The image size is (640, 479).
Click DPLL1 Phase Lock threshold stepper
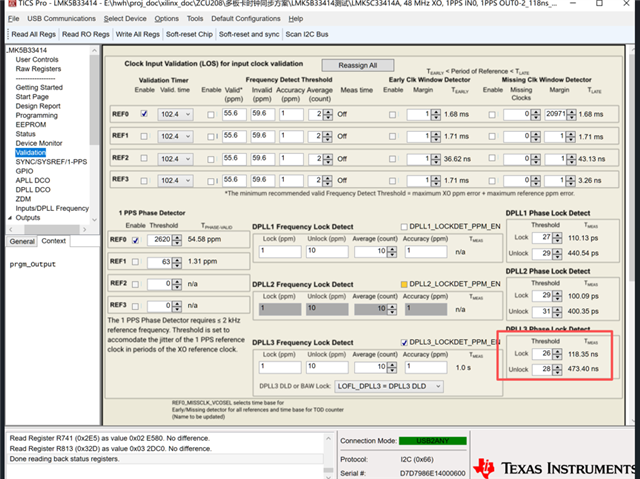(557, 237)
